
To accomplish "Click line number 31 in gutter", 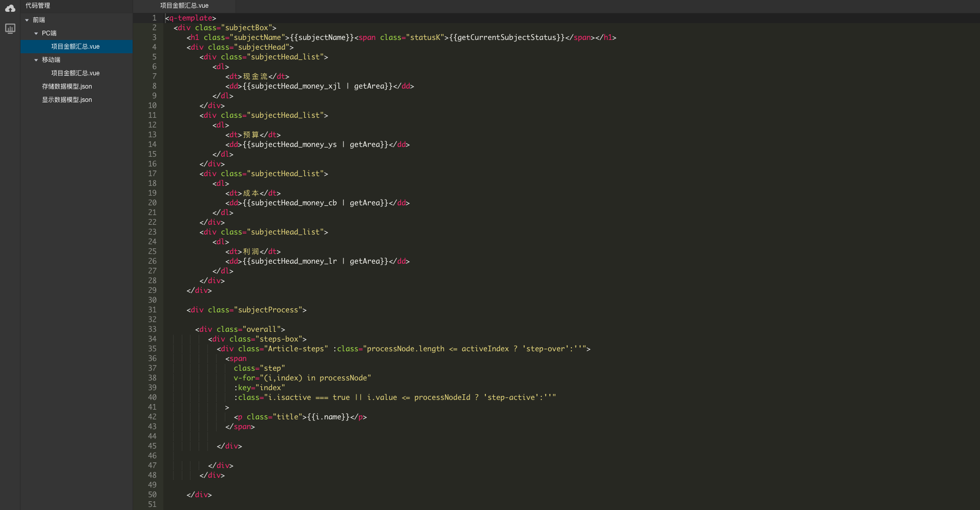I will 152,310.
